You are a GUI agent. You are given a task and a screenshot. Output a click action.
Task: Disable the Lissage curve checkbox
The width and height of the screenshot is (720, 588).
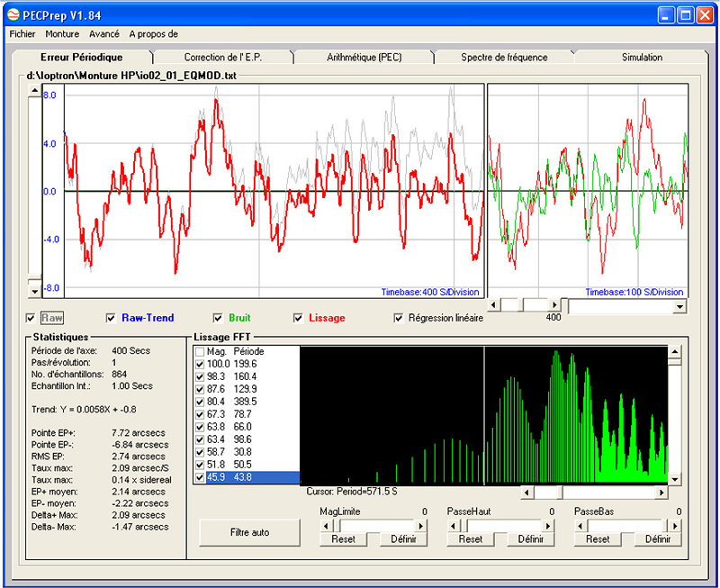tap(298, 318)
